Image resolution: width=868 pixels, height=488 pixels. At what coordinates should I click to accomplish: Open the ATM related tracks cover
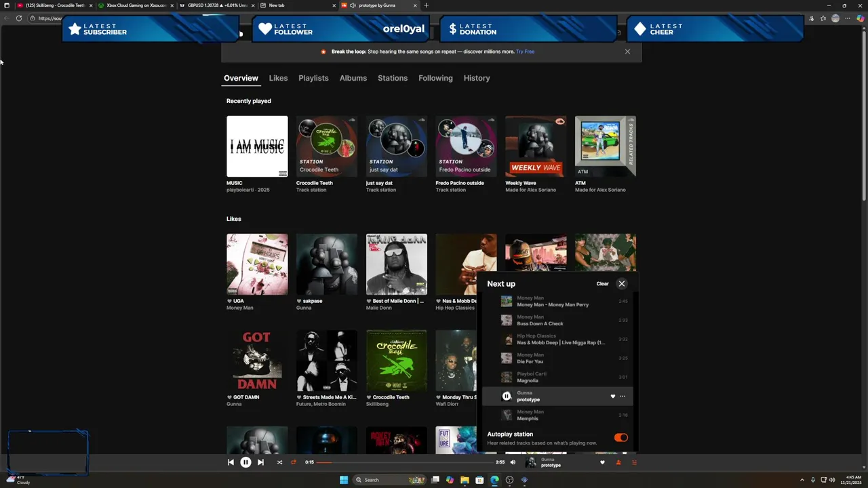[x=606, y=146]
